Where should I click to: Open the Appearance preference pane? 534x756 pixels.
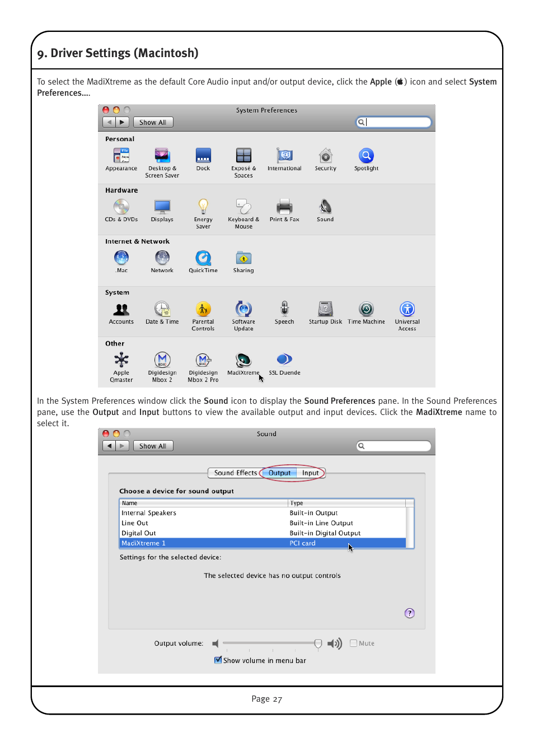pos(121,156)
